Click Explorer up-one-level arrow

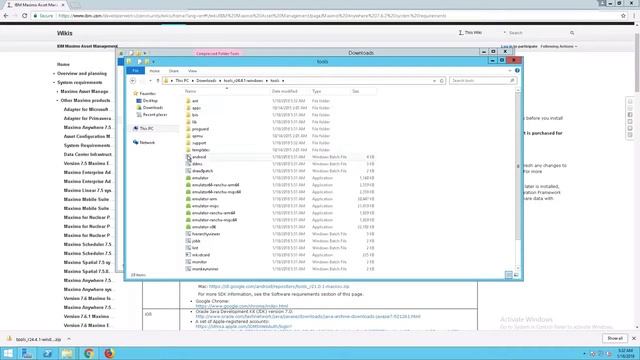[x=158, y=81]
